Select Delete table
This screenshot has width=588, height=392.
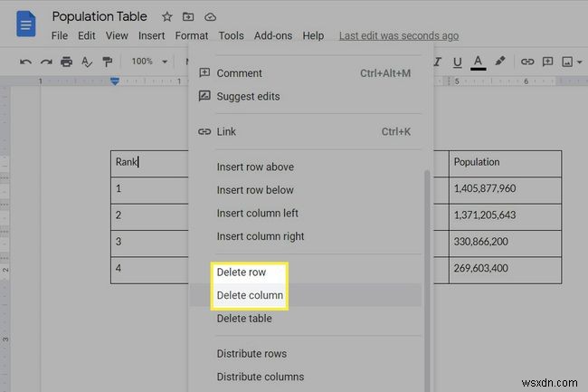pyautogui.click(x=305, y=319)
